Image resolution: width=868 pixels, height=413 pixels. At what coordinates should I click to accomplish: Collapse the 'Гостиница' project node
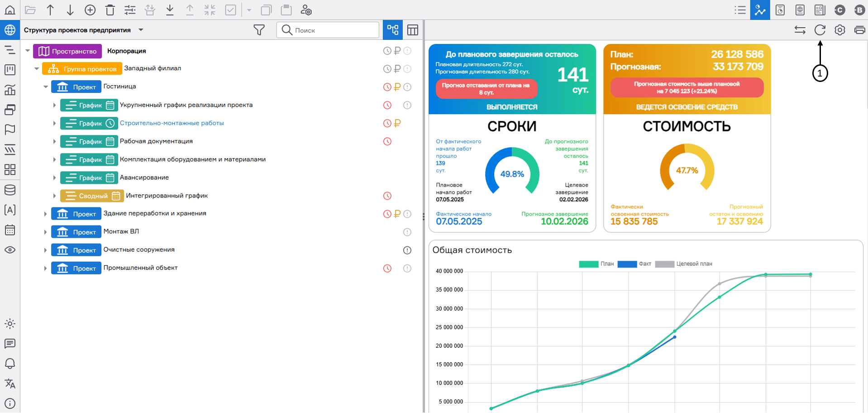46,86
